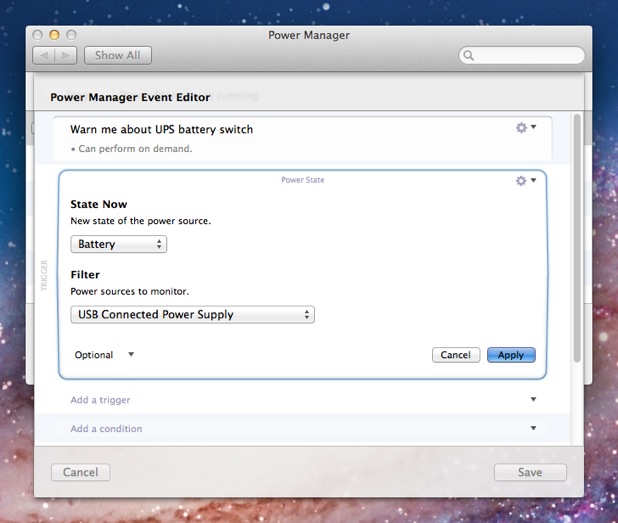Screen dimensions: 618x523
Task: Click the State Now heading
Action: tap(99, 204)
